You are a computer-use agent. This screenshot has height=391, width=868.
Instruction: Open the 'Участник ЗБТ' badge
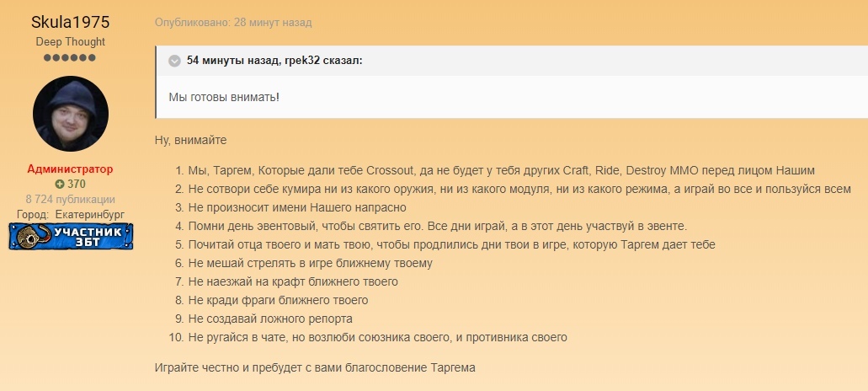coord(71,236)
